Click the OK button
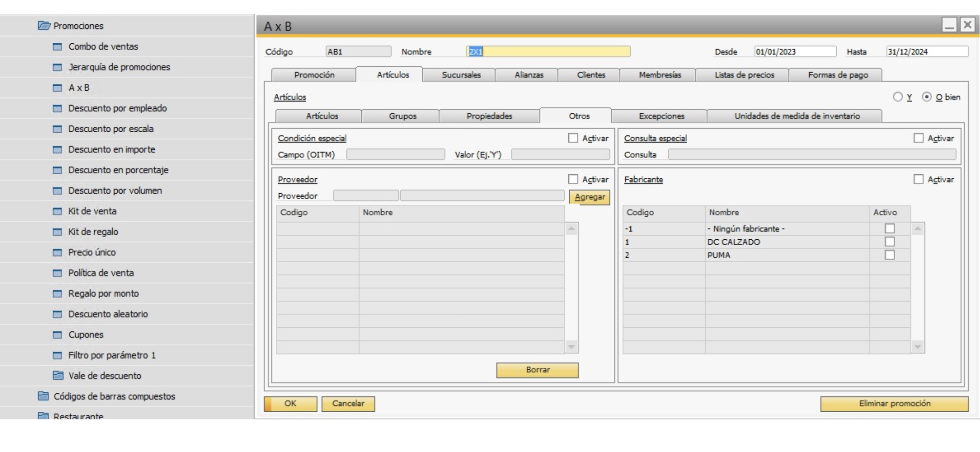Image resolution: width=980 pixels, height=452 pixels. tap(291, 404)
